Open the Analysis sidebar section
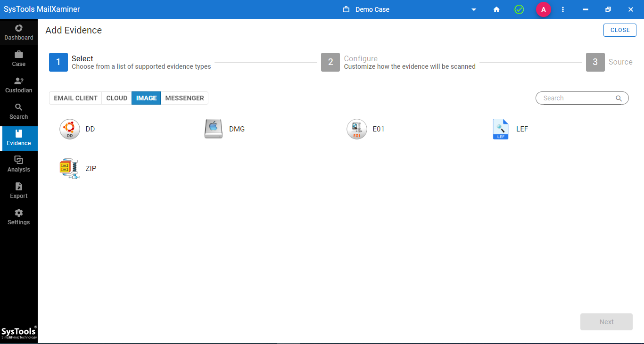Screen dimensions: 644x344 19,164
